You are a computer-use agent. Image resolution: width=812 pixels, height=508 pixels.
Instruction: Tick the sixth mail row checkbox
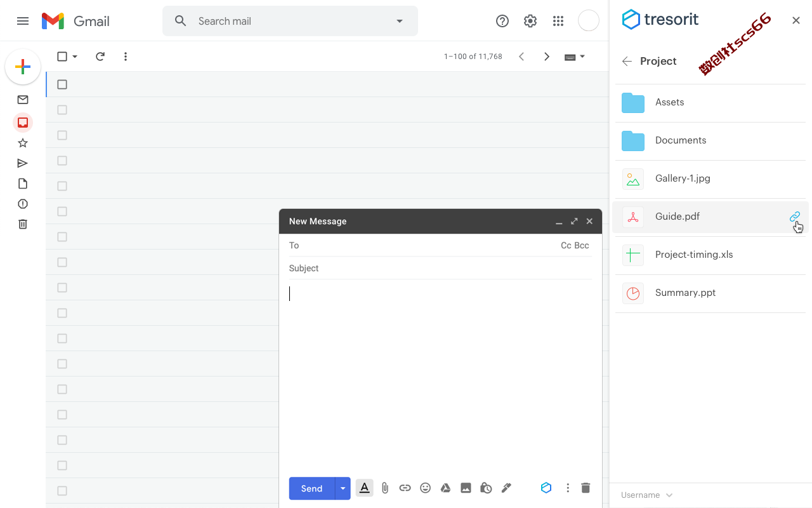pyautogui.click(x=62, y=211)
